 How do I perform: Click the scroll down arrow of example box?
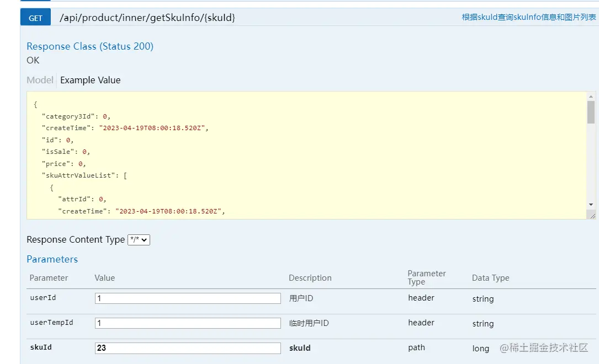591,205
